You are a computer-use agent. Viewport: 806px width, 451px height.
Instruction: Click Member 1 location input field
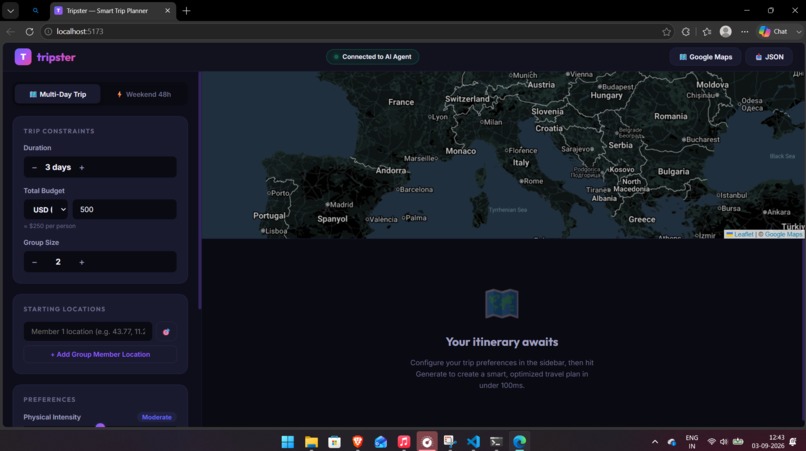pyautogui.click(x=88, y=332)
